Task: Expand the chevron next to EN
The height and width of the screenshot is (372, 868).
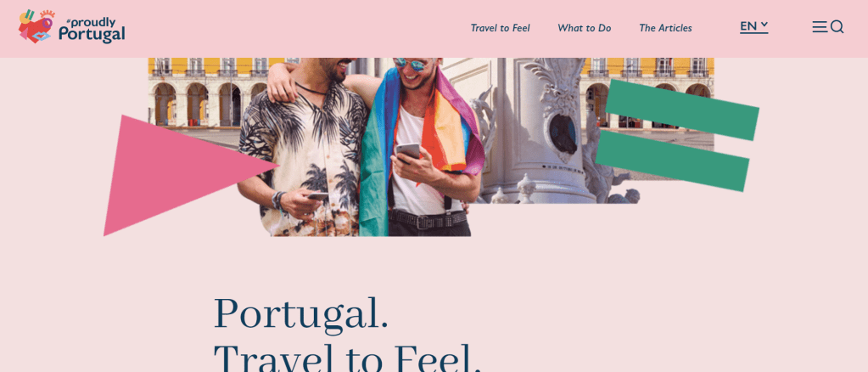Action: coord(764,25)
